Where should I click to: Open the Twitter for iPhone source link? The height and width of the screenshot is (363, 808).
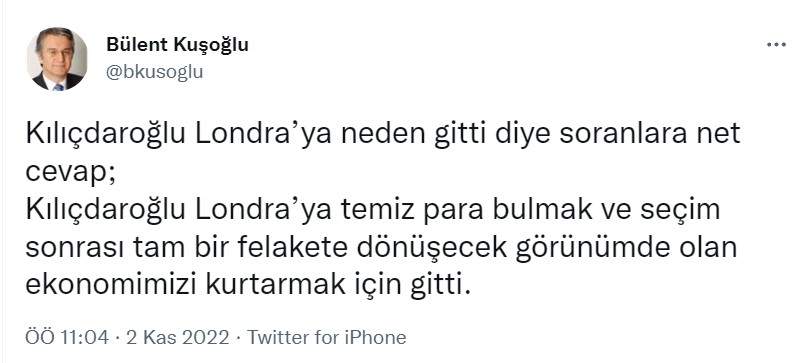[x=327, y=338]
